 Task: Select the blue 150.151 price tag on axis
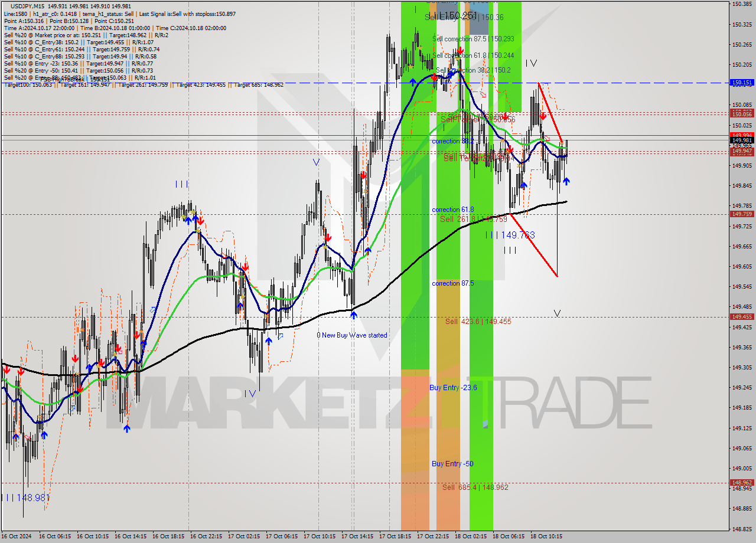click(x=742, y=83)
